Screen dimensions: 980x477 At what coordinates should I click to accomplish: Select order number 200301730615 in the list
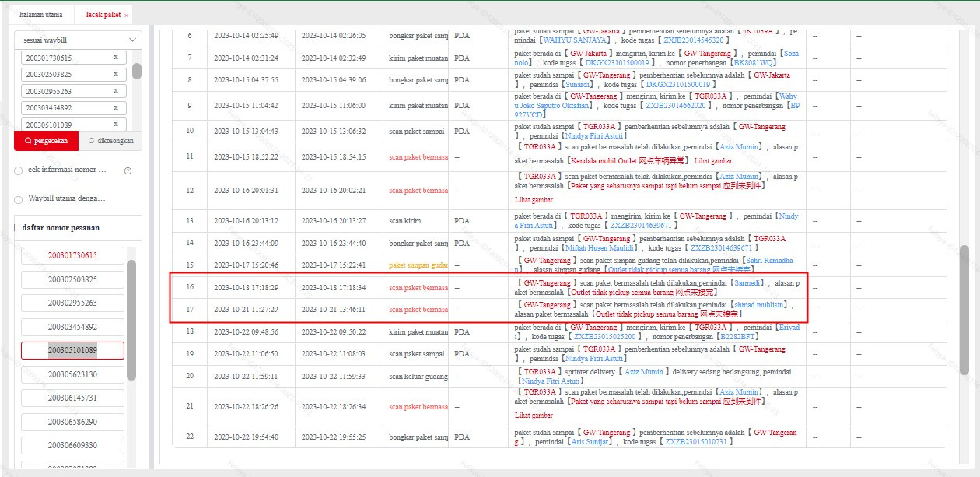tap(72, 255)
